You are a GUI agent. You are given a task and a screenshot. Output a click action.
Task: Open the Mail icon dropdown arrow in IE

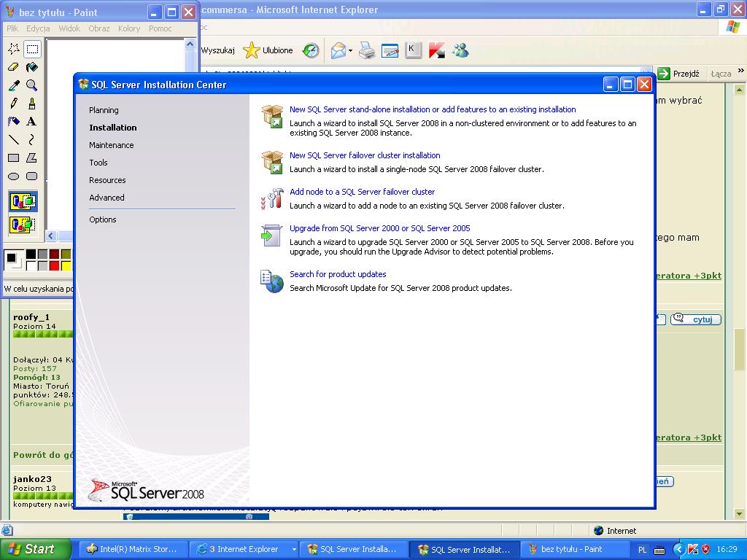click(351, 50)
